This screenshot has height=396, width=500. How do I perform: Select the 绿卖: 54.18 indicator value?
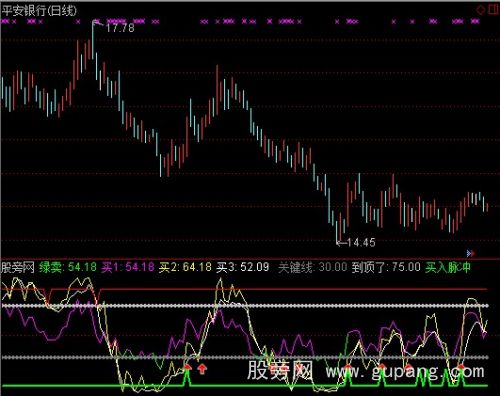(x=68, y=267)
